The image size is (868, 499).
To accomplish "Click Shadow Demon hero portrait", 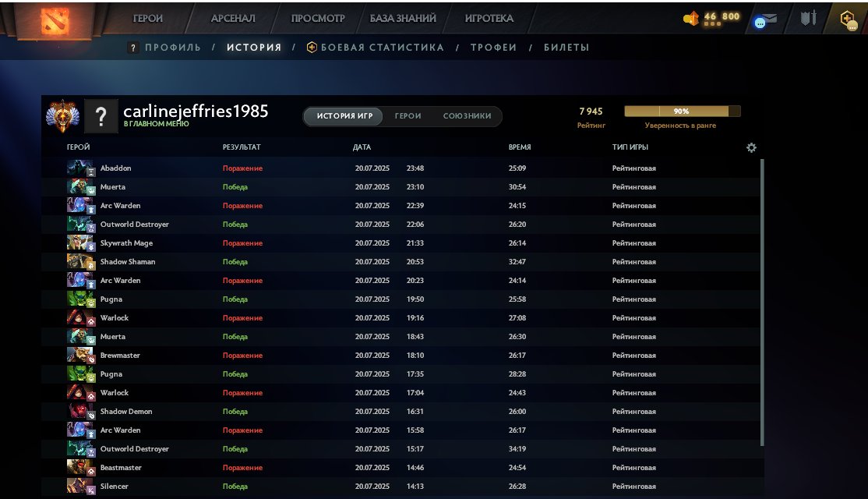I will coord(80,412).
